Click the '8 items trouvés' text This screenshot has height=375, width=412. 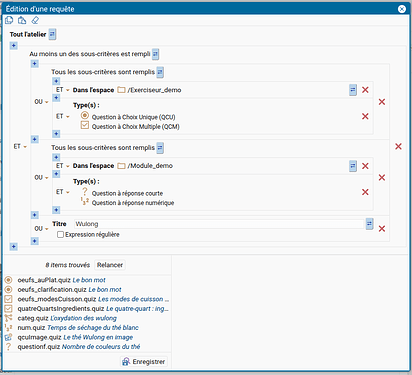click(68, 265)
